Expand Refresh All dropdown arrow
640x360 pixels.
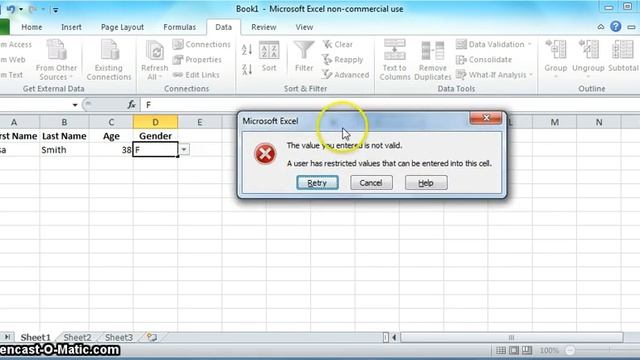[x=160, y=77]
